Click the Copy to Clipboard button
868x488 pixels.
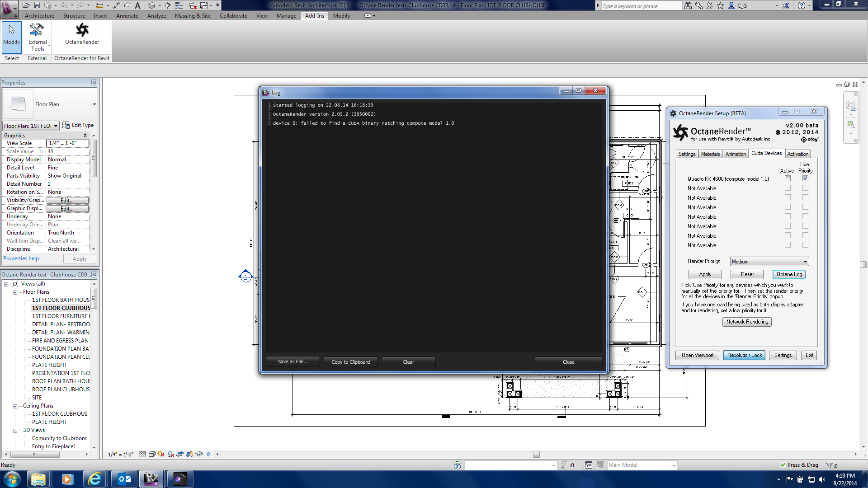tap(350, 362)
